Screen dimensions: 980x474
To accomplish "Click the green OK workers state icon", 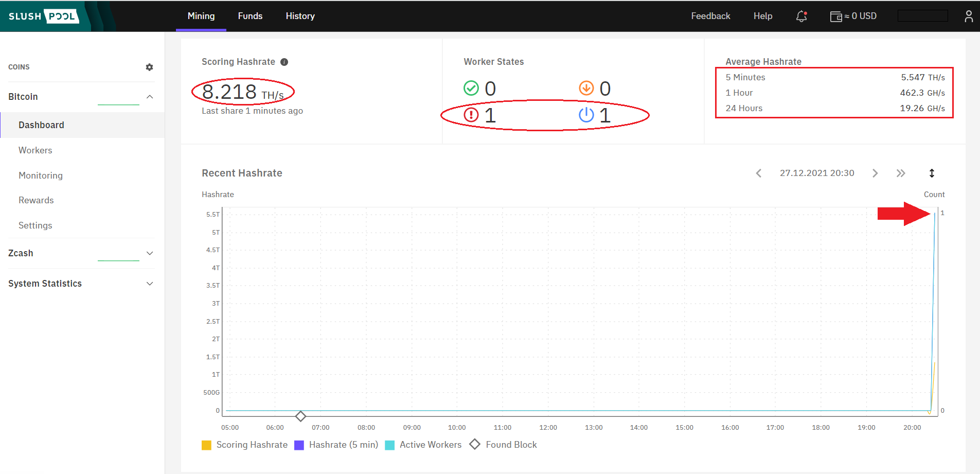I will pos(471,89).
